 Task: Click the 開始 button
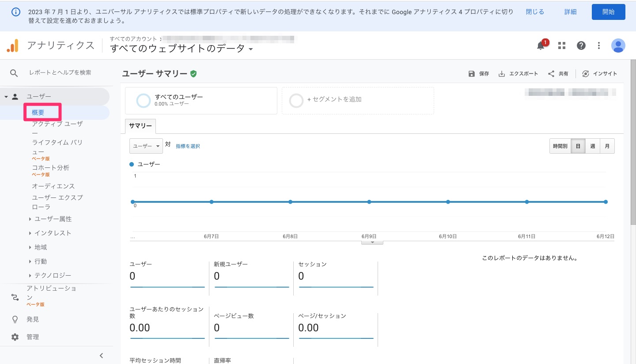[x=608, y=12]
